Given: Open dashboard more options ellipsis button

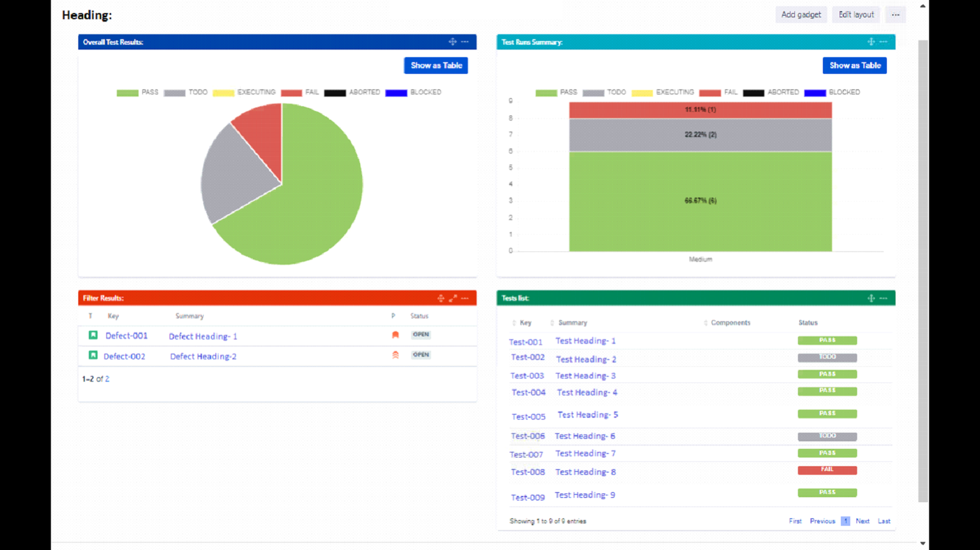Looking at the screenshot, I should 896,15.
